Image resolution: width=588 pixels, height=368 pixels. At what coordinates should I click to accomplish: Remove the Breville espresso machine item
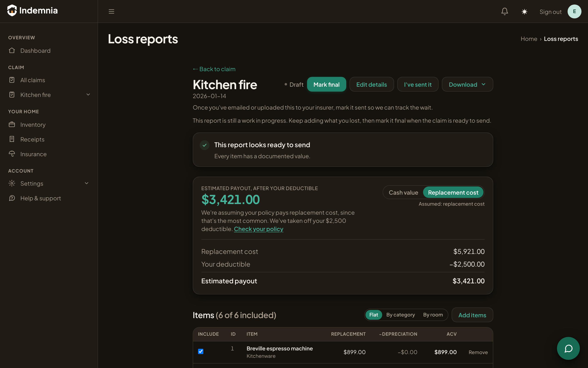pos(478,352)
